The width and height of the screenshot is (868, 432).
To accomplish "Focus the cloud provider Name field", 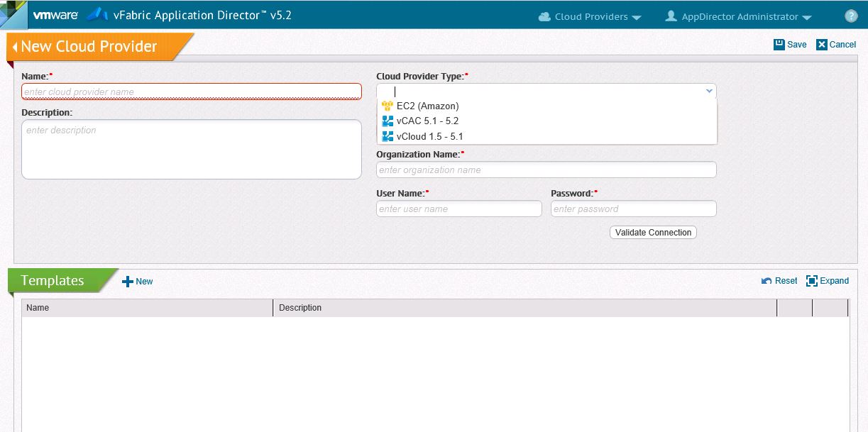I will tap(192, 92).
